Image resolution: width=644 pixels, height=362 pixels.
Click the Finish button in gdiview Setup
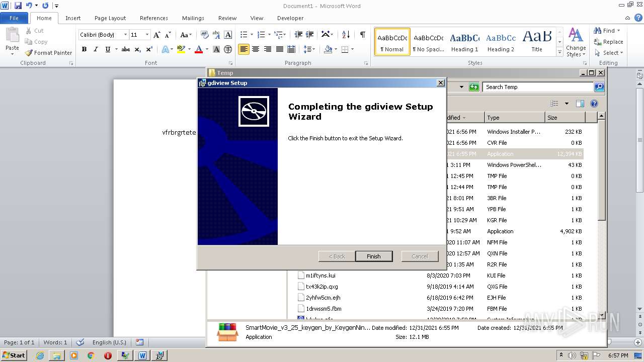373,256
